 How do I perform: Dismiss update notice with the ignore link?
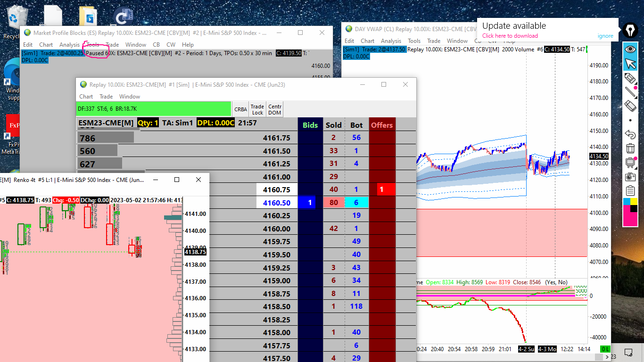(606, 36)
